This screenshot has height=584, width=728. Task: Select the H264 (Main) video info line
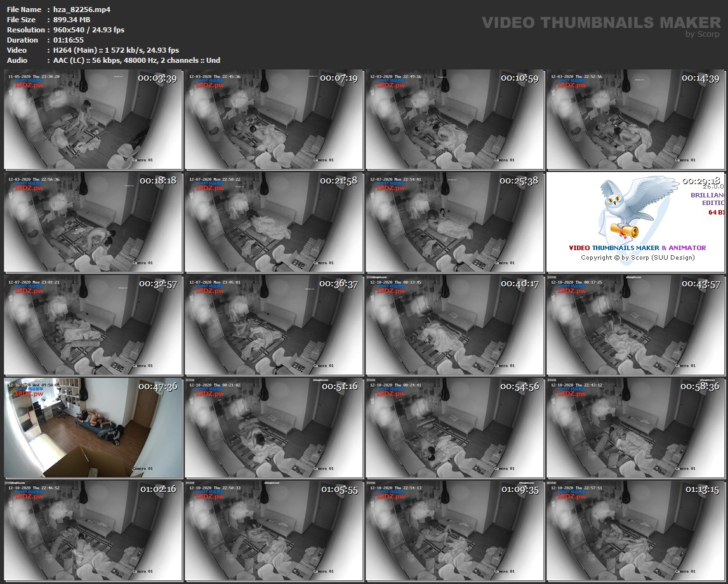(116, 50)
